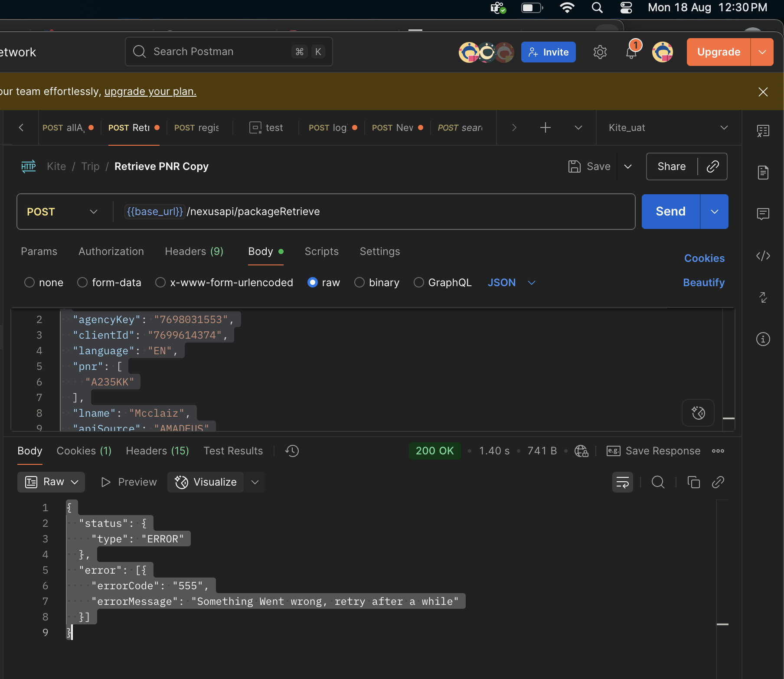The height and width of the screenshot is (679, 784).
Task: Open the Visualize options dropdown arrow
Action: 255,482
